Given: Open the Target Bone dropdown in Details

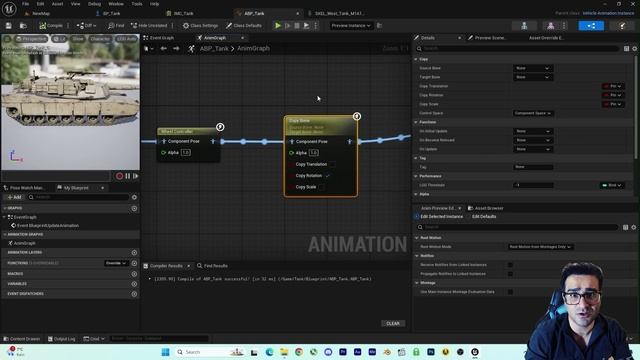Looking at the screenshot, I should 533,77.
